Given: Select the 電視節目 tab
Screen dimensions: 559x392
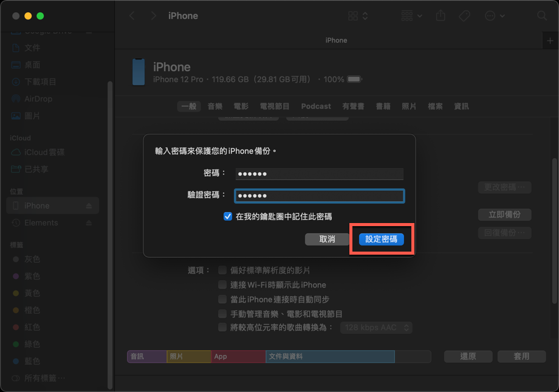Looking at the screenshot, I should (x=275, y=106).
